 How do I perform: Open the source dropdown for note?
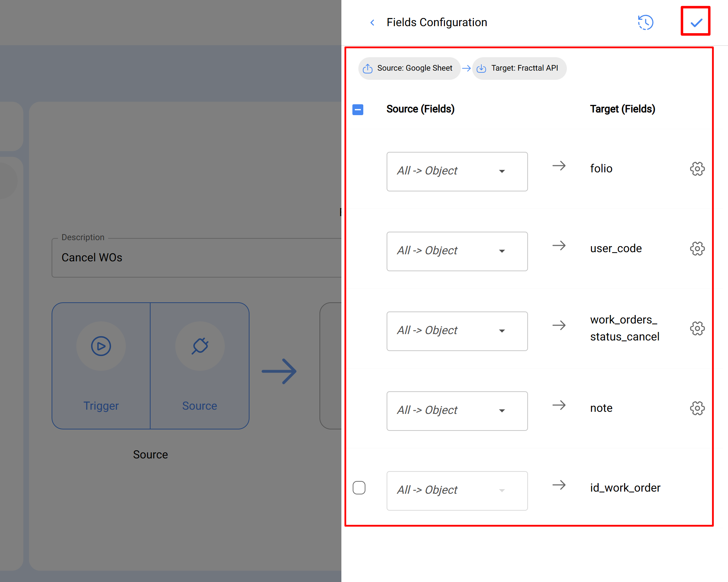pos(457,411)
